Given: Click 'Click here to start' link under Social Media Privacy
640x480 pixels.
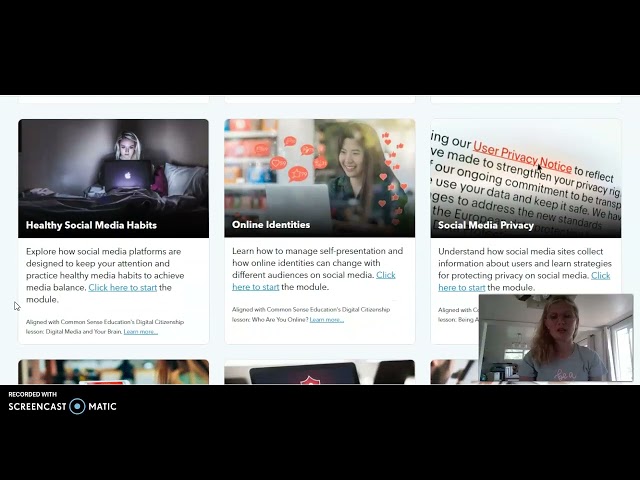Looking at the screenshot, I should point(524,282).
